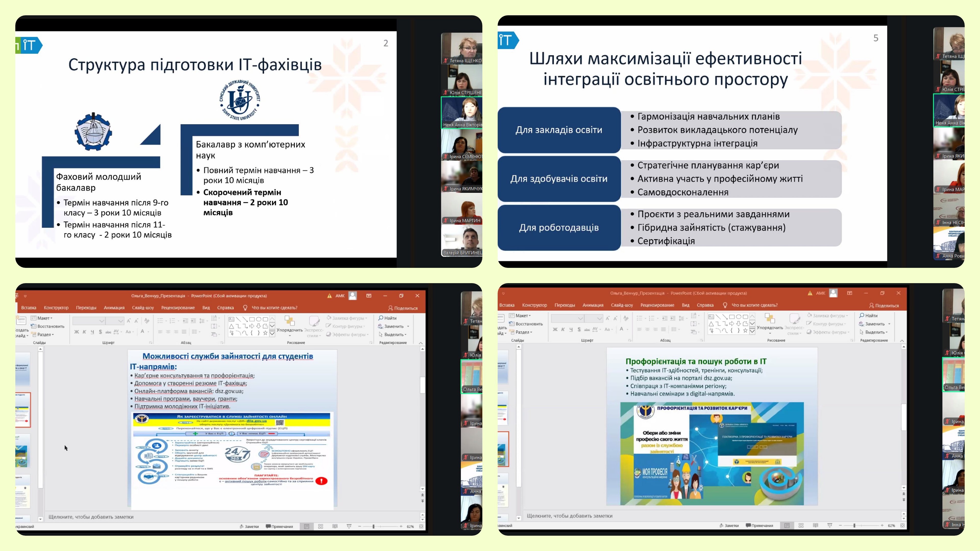This screenshot has width=980, height=551.
Task: Open Анимация tab in left PowerPoint window
Action: click(x=114, y=308)
